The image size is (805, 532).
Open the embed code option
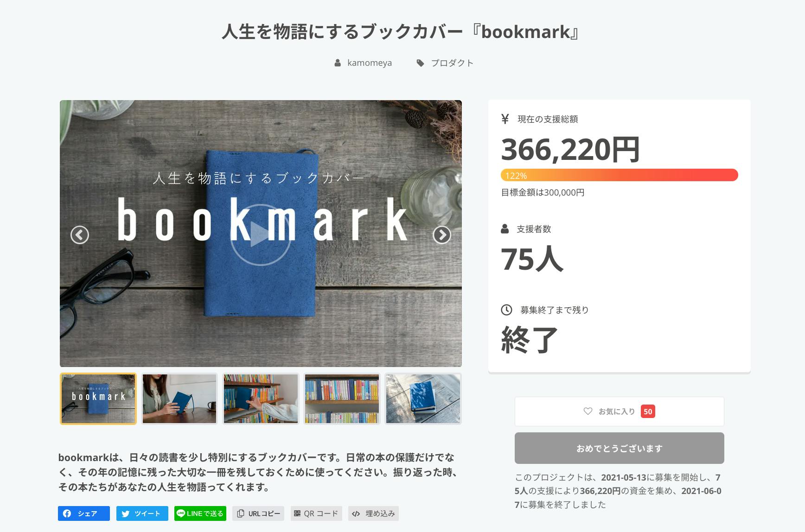(373, 513)
